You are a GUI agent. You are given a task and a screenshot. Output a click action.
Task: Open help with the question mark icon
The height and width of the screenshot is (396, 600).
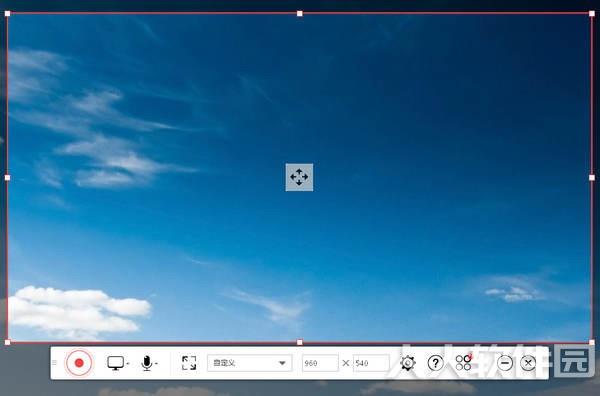point(435,363)
